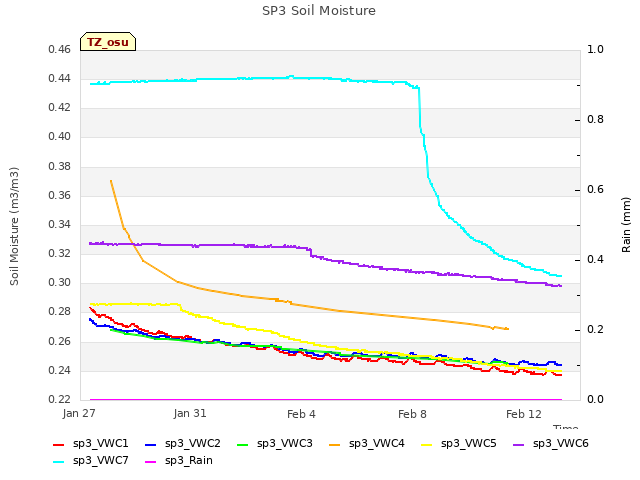Image resolution: width=640 pixels, height=480 pixels.
Task: Click the Feb 12 x-axis label
Action: (x=524, y=414)
